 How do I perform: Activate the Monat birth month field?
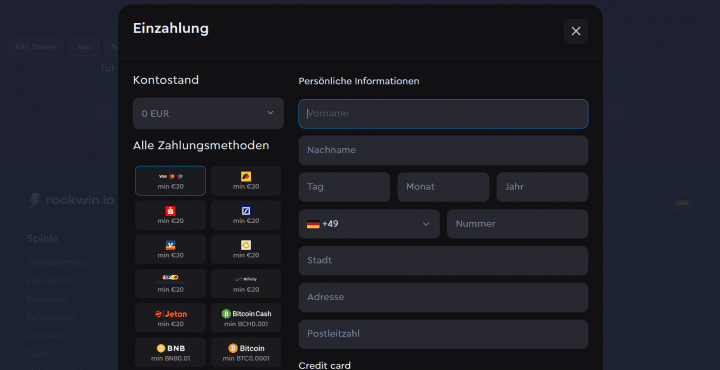point(443,187)
